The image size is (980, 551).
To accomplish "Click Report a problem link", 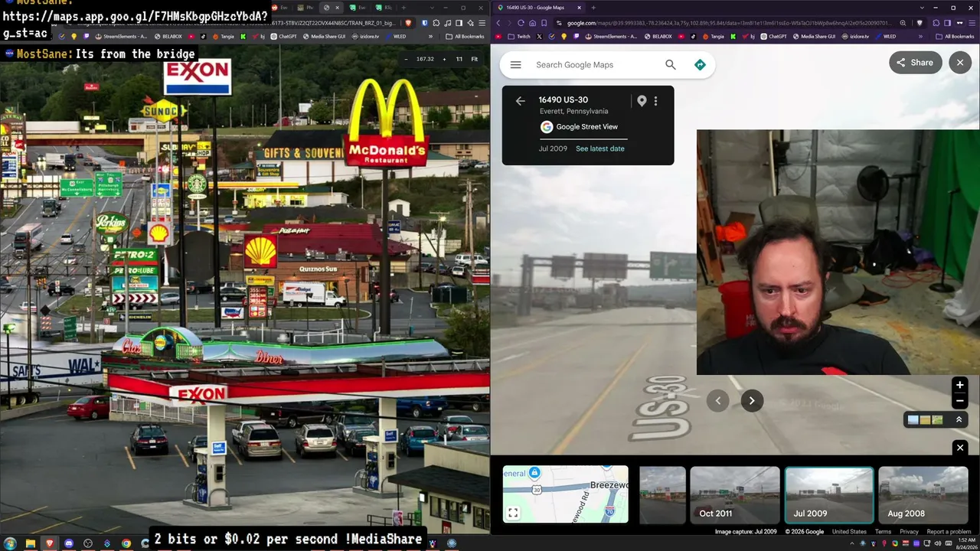I will (949, 532).
